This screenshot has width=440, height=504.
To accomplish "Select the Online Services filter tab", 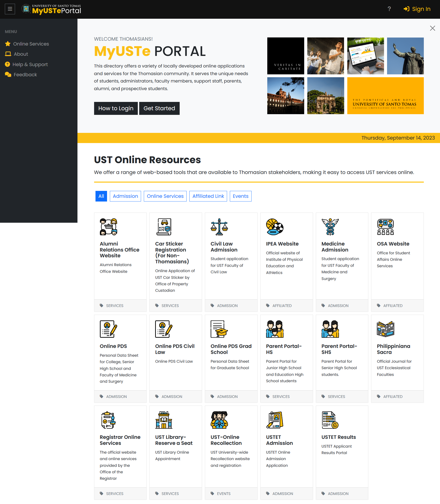I will pos(165,196).
